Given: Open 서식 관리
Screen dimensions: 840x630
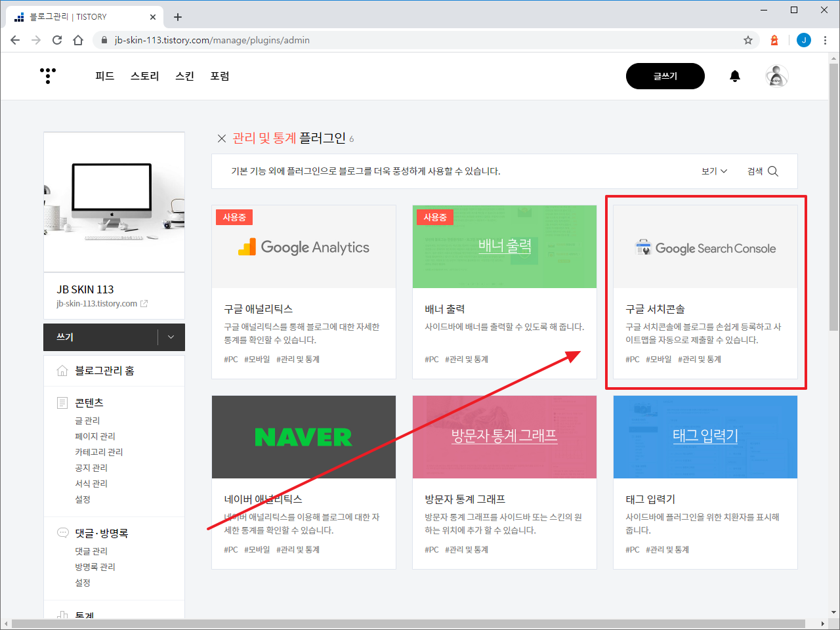Looking at the screenshot, I should [91, 484].
